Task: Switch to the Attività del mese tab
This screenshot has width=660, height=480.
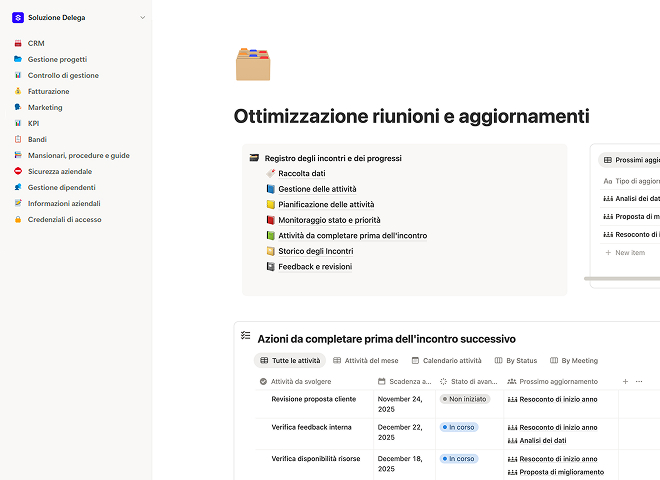Action: click(365, 360)
